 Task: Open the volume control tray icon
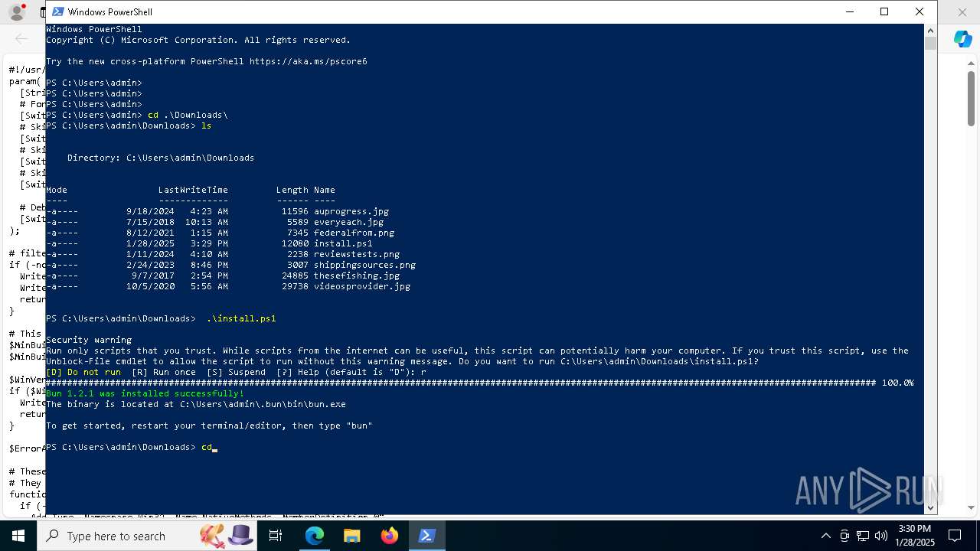coord(881,536)
